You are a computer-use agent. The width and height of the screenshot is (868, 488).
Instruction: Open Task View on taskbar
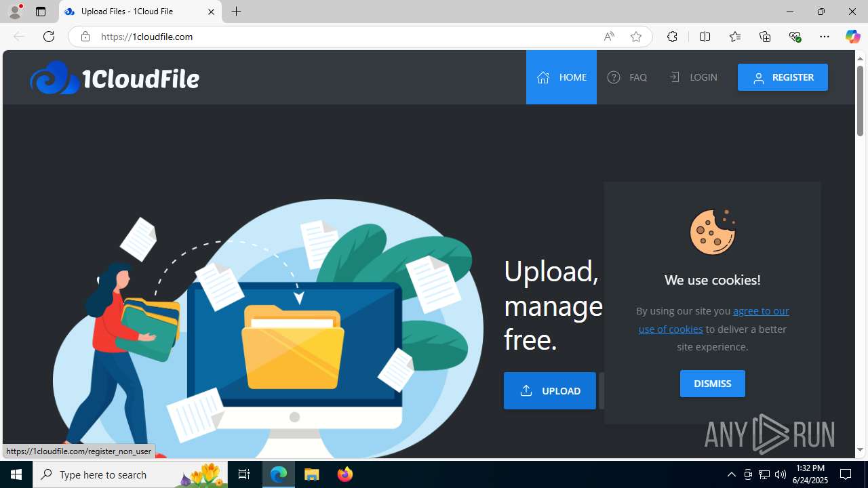coord(244,474)
